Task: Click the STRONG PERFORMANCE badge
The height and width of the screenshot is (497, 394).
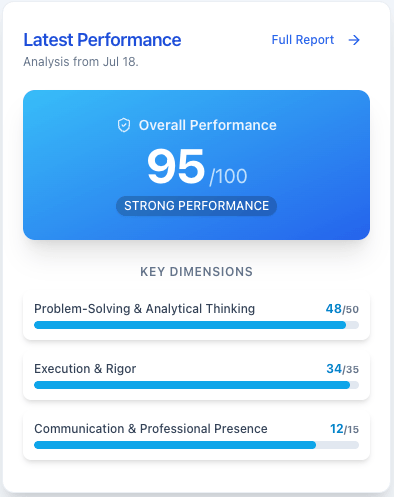Action: pos(196,206)
